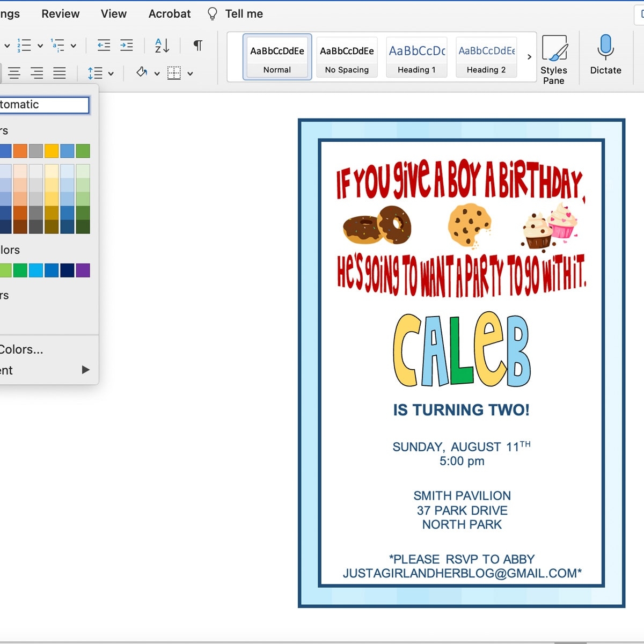
Task: Toggle right paragraph alignment
Action: (x=37, y=72)
